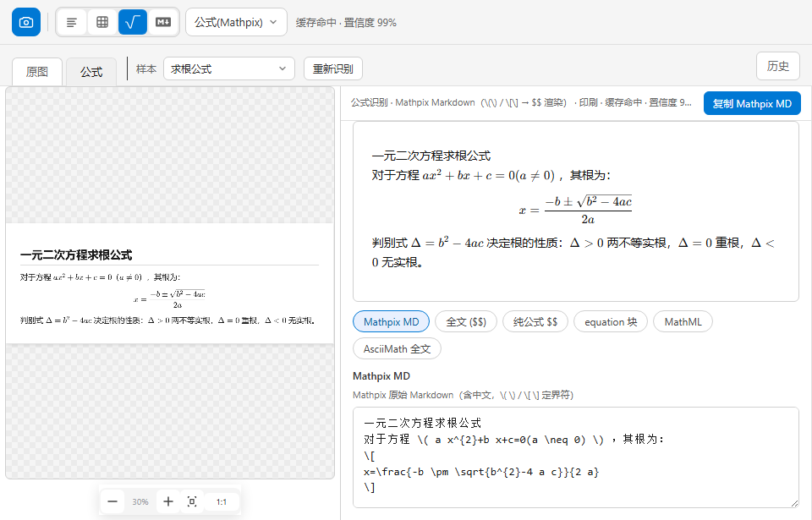This screenshot has width=812, height=520.
Task: Select the Markdown recognition mode icon
Action: pyautogui.click(x=163, y=22)
